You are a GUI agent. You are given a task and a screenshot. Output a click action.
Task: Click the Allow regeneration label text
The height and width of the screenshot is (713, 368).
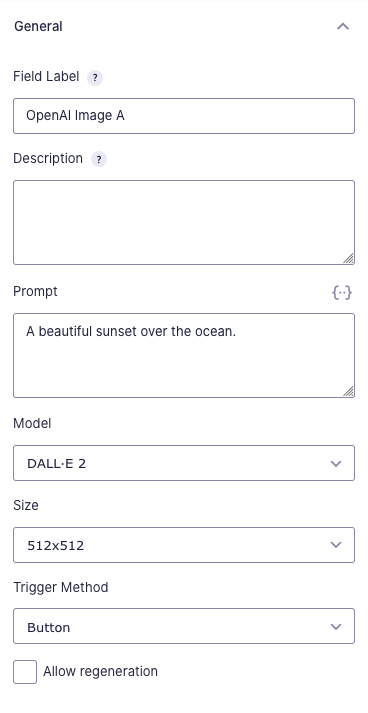pyautogui.click(x=100, y=672)
